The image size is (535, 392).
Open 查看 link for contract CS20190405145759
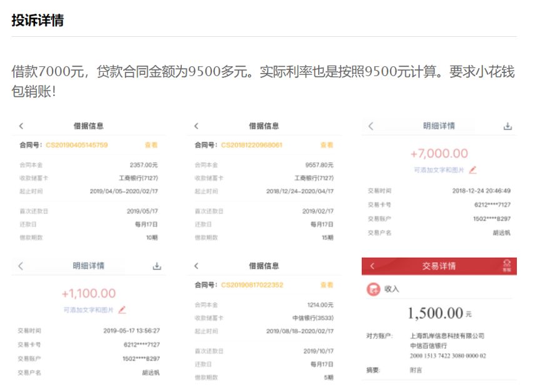(x=151, y=145)
